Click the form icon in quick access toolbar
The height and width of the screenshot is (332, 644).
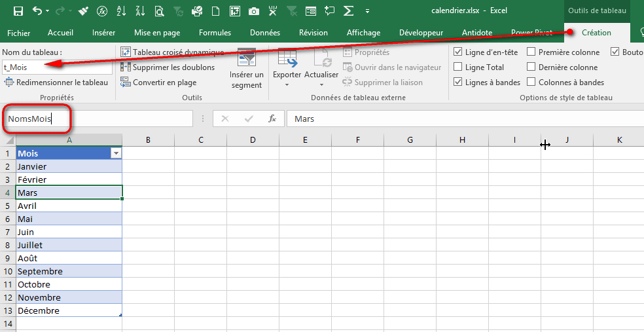click(x=311, y=11)
